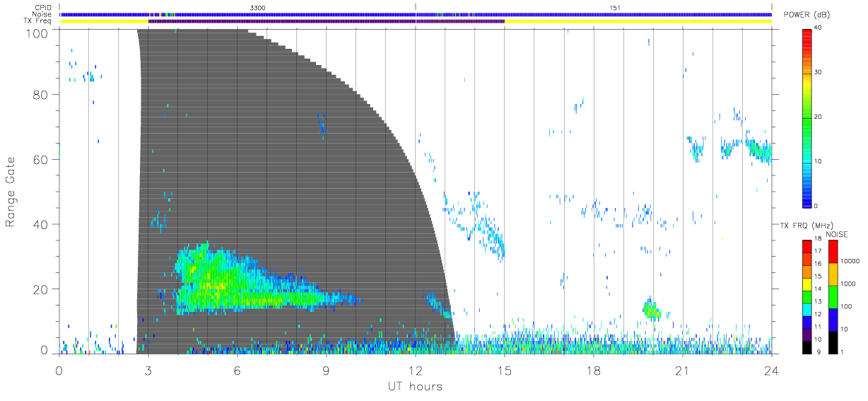Click the 3 tick label on UT hours axis
The image size is (868, 401).
pyautogui.click(x=148, y=370)
